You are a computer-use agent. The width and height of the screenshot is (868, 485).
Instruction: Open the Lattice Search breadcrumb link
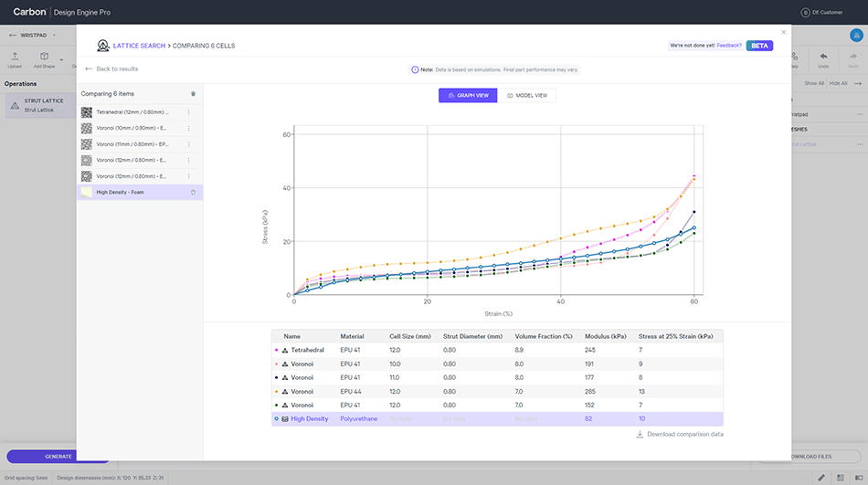[139, 46]
